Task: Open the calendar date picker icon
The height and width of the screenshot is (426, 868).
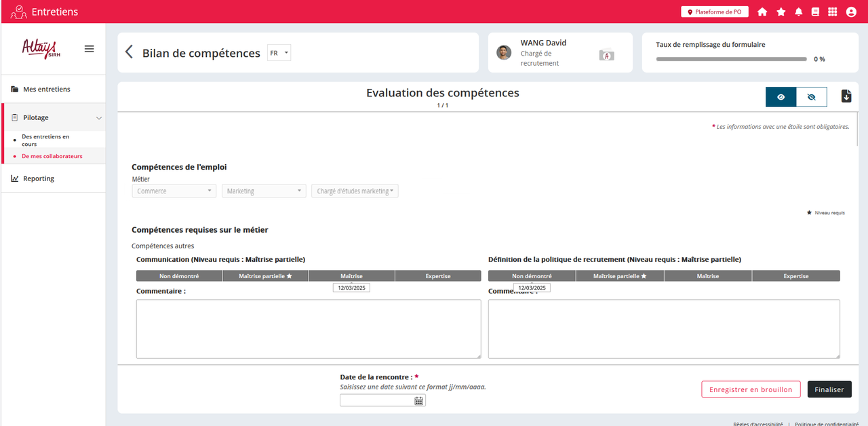Action: pos(419,401)
